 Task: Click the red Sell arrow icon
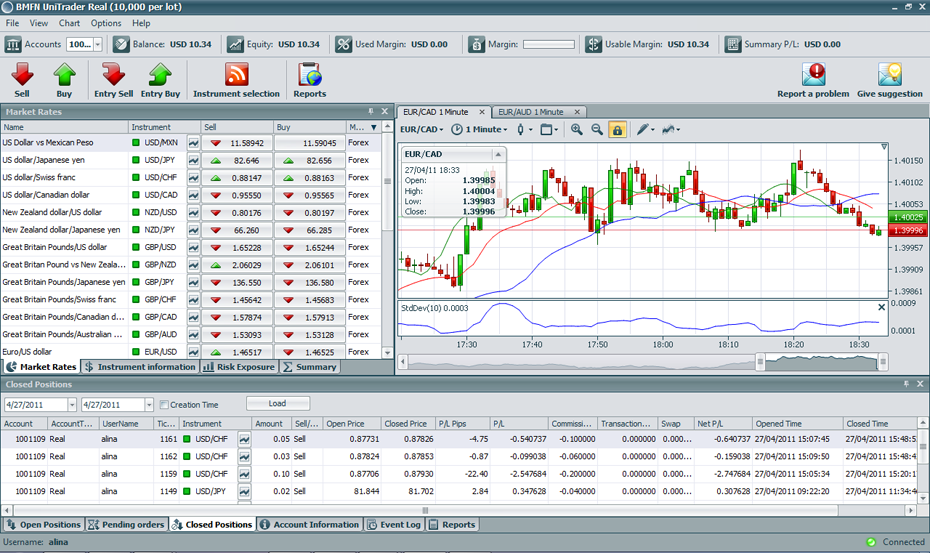pos(22,75)
